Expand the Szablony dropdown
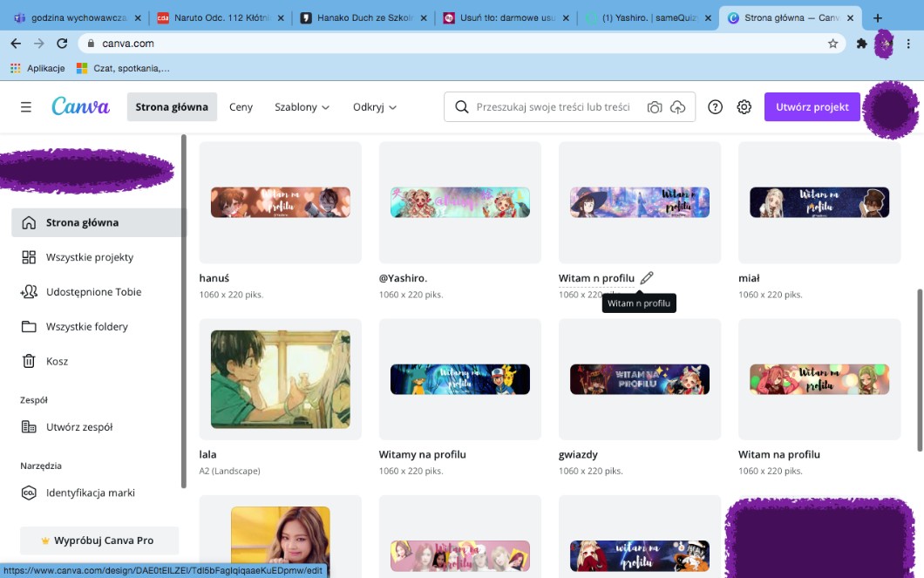The height and width of the screenshot is (578, 924). point(302,107)
